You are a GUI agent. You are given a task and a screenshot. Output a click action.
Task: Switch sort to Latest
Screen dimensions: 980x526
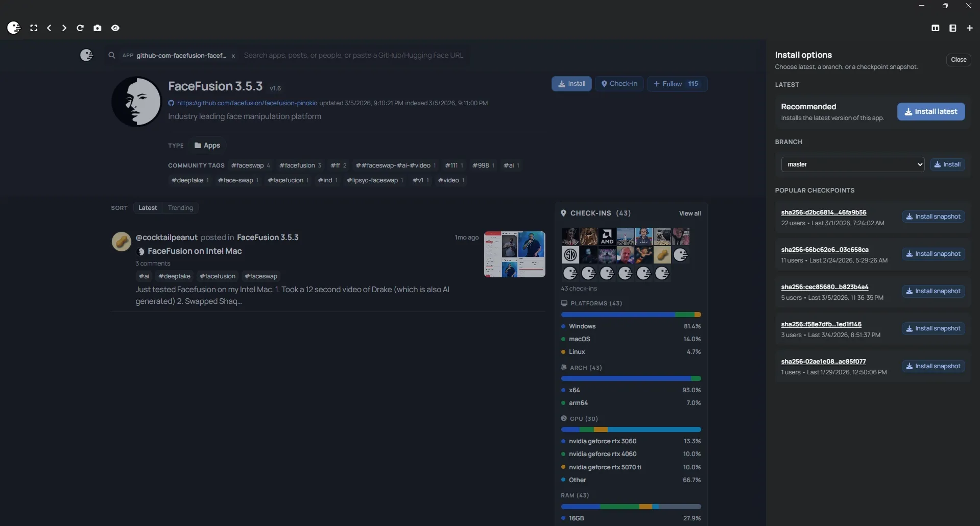pyautogui.click(x=148, y=208)
